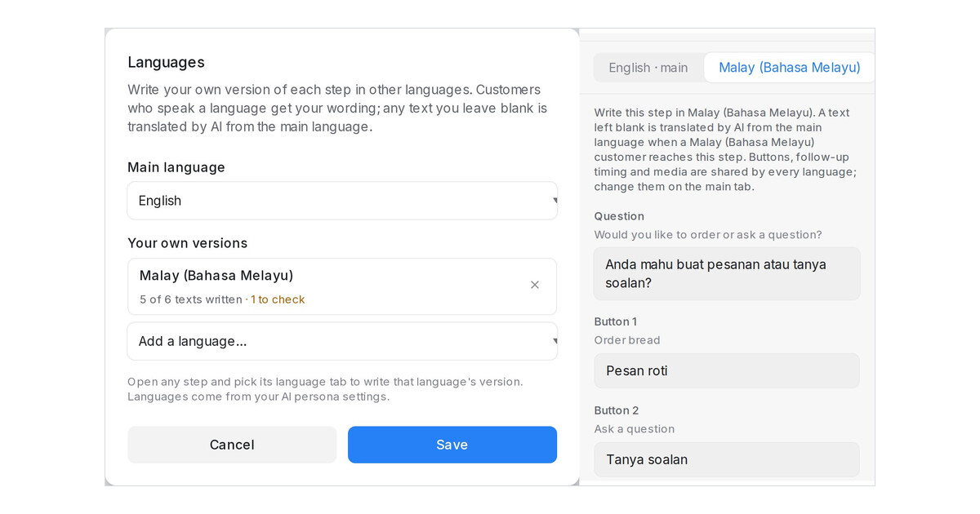Click the Languages dialog heading

pos(166,62)
